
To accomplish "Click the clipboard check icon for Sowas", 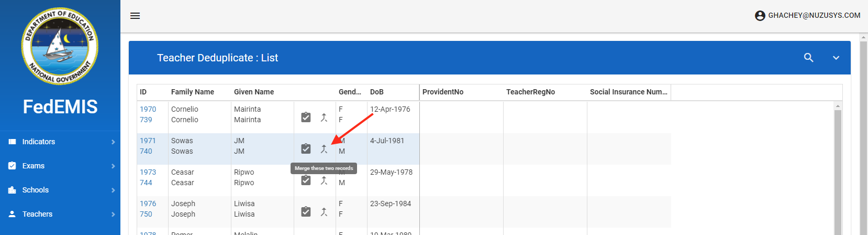I will click(306, 149).
